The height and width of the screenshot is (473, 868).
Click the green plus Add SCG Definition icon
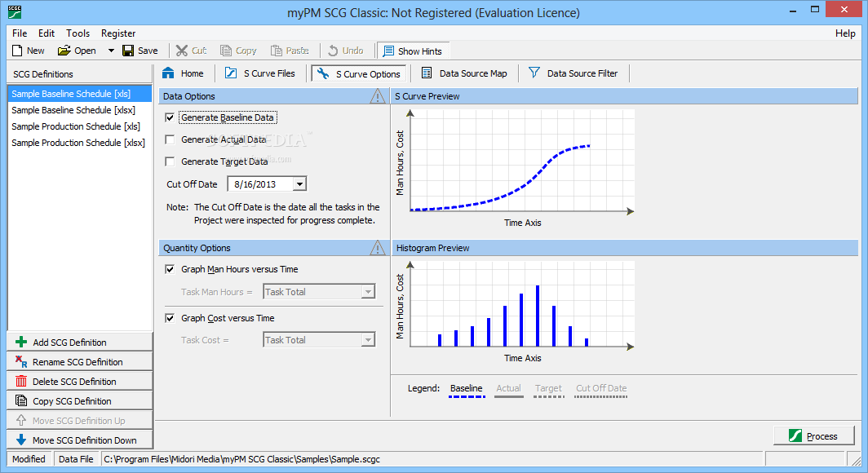click(x=21, y=342)
